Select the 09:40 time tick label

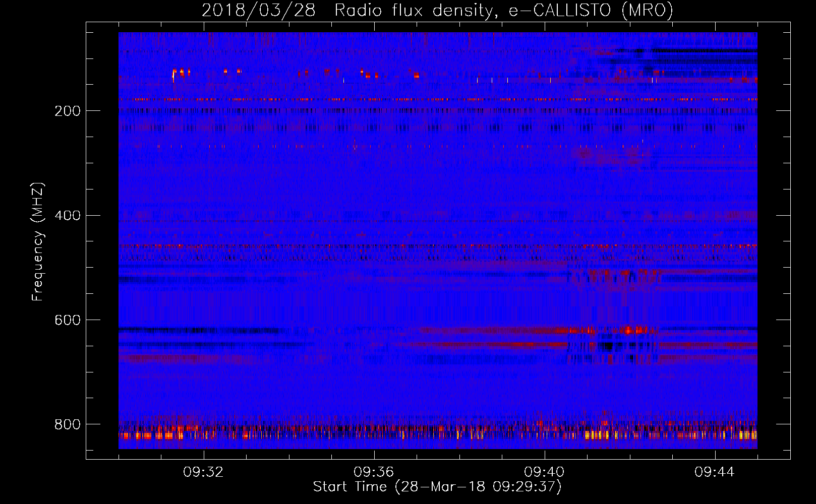pyautogui.click(x=544, y=472)
